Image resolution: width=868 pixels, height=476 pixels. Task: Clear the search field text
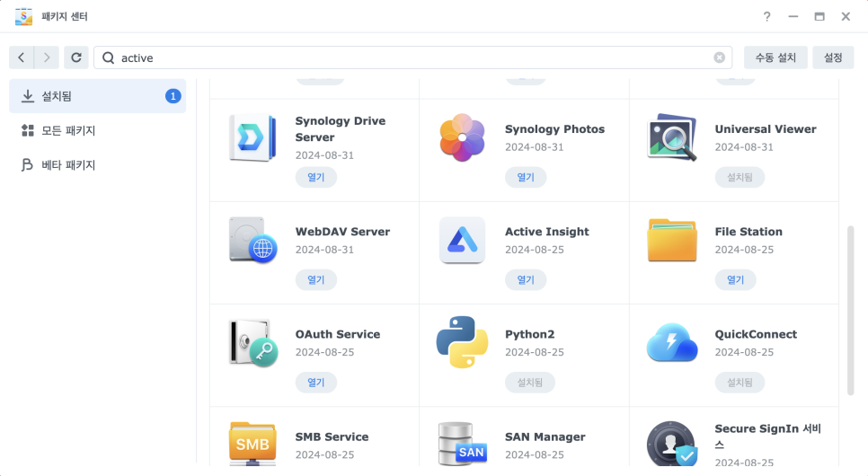[x=719, y=57]
